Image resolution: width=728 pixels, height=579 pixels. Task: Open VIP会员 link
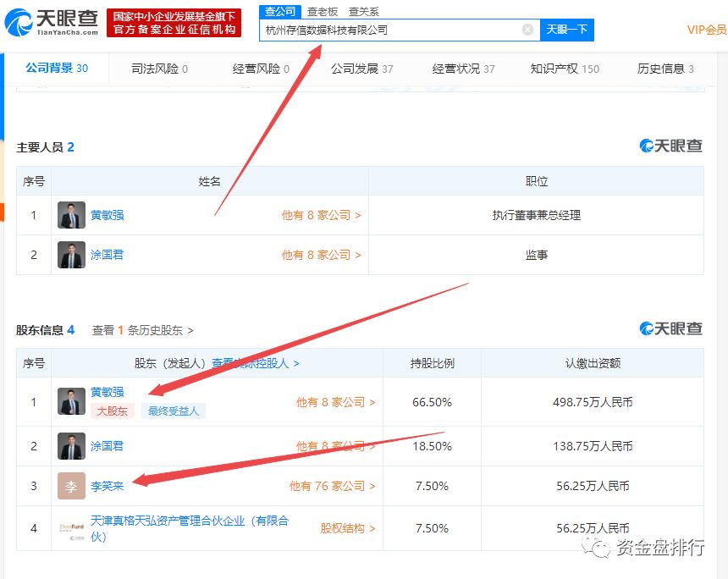click(707, 30)
